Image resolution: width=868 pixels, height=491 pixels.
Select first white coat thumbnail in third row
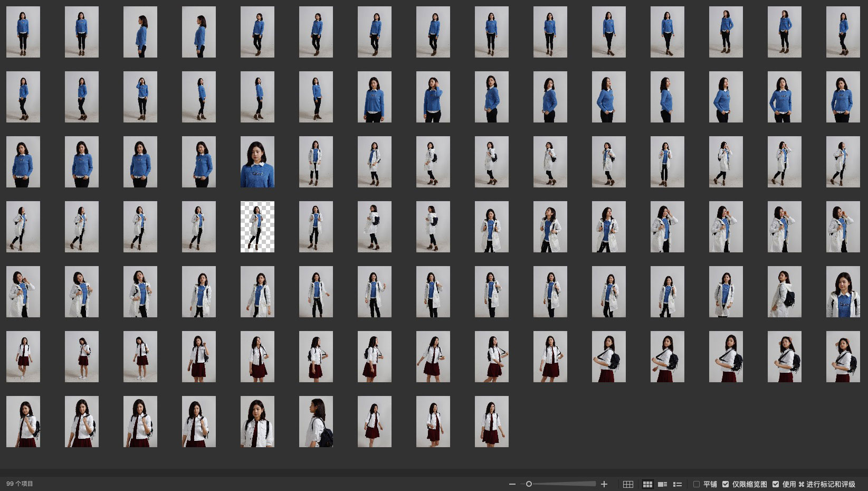point(316,162)
